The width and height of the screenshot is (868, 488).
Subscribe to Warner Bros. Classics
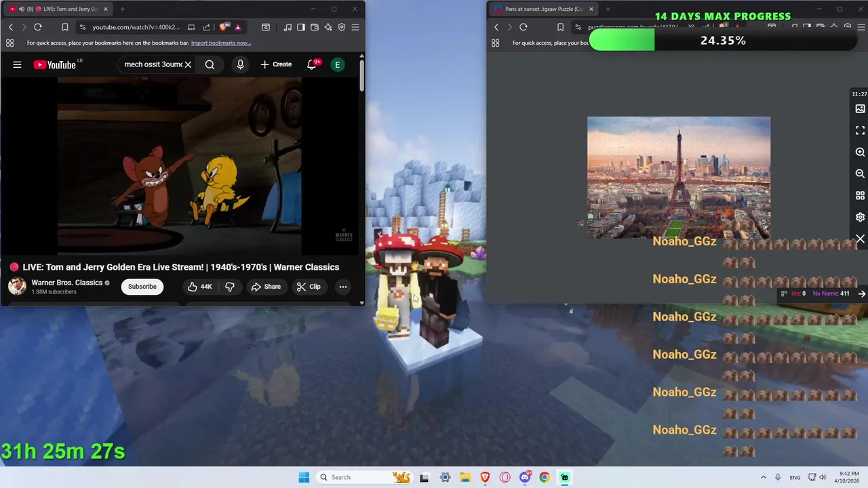[142, 287]
